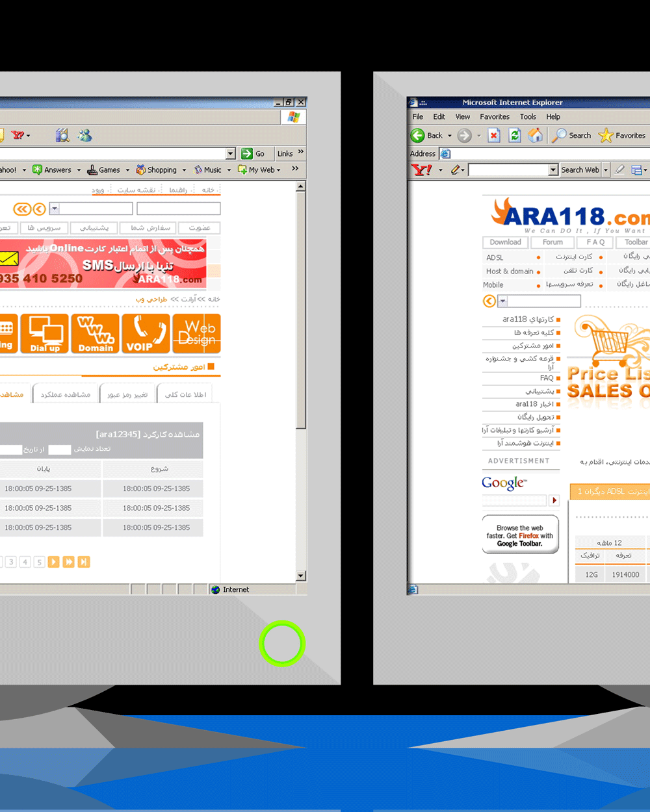The width and height of the screenshot is (650, 812).
Task: Click the Search Web button
Action: point(580,170)
